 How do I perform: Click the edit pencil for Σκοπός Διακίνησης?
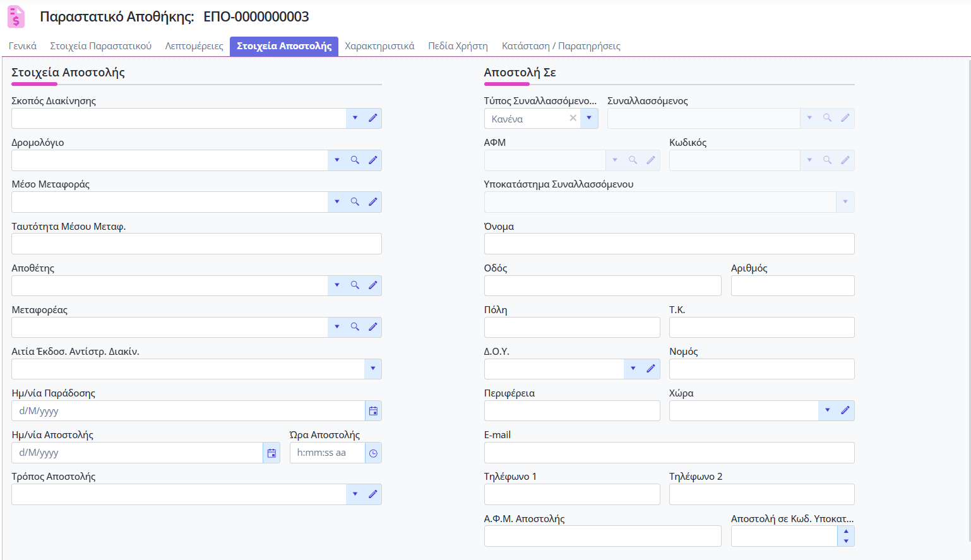[373, 118]
